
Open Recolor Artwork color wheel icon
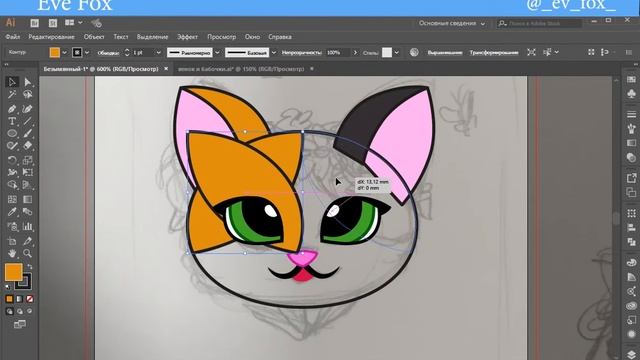414,52
